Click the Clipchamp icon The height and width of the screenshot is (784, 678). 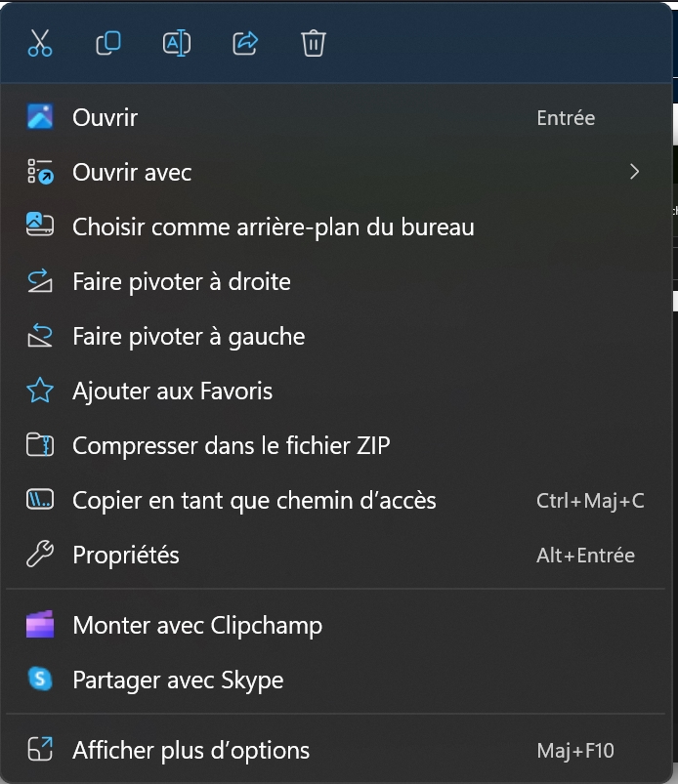40,626
